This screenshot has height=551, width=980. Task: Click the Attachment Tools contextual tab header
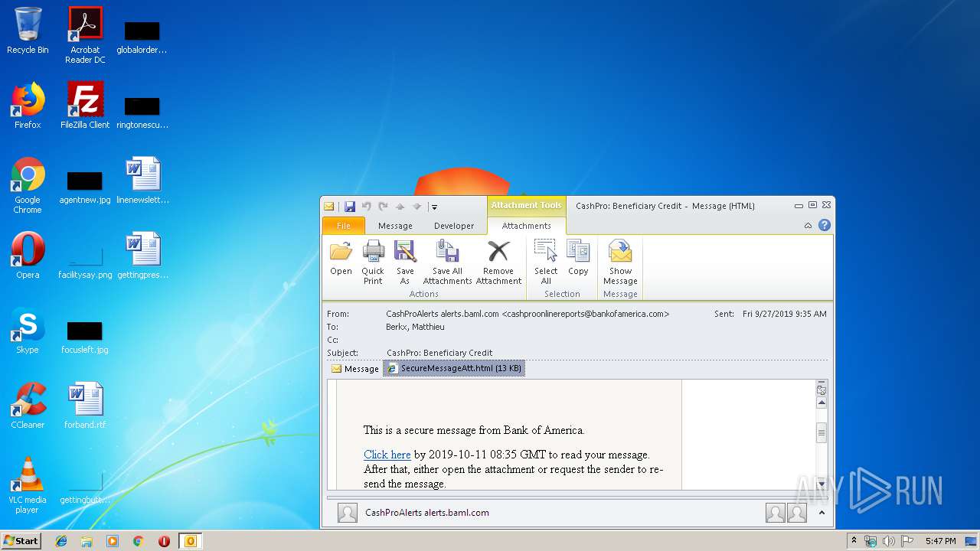pos(526,205)
